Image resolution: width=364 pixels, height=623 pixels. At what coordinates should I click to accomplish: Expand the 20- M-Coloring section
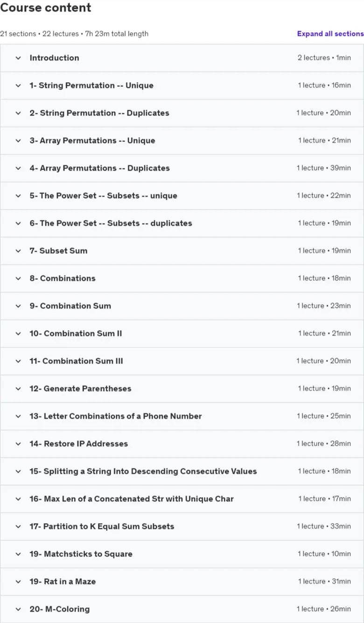(182, 609)
